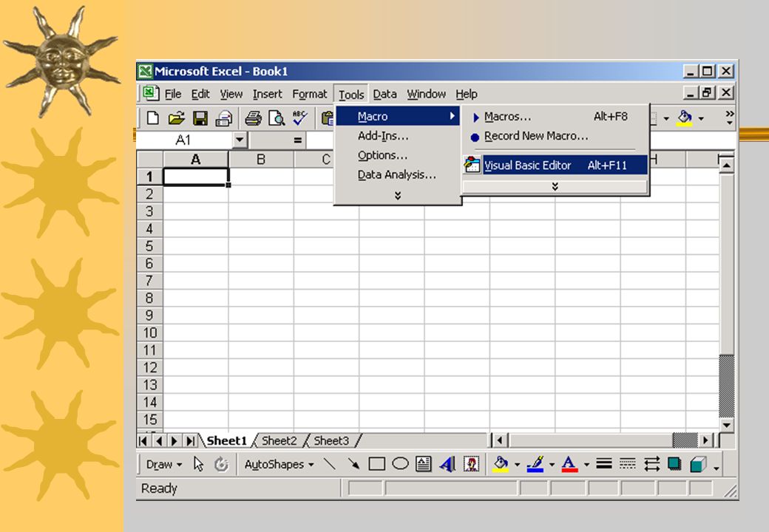Open the Insert menu
Viewport: 769px width, 532px height.
[x=267, y=94]
